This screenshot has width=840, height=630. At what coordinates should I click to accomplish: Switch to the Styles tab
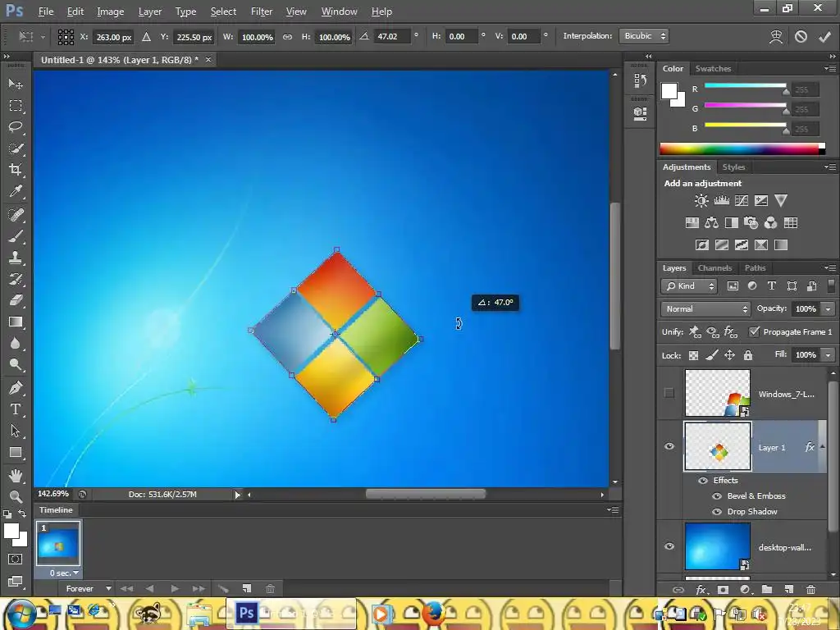pyautogui.click(x=733, y=167)
